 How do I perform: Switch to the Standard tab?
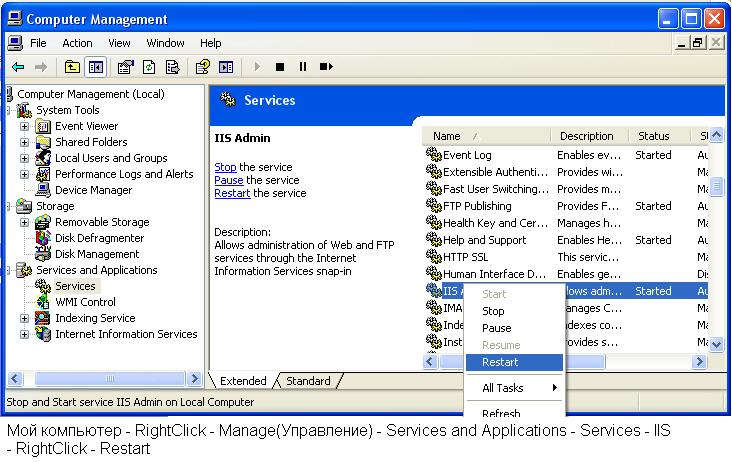308,381
